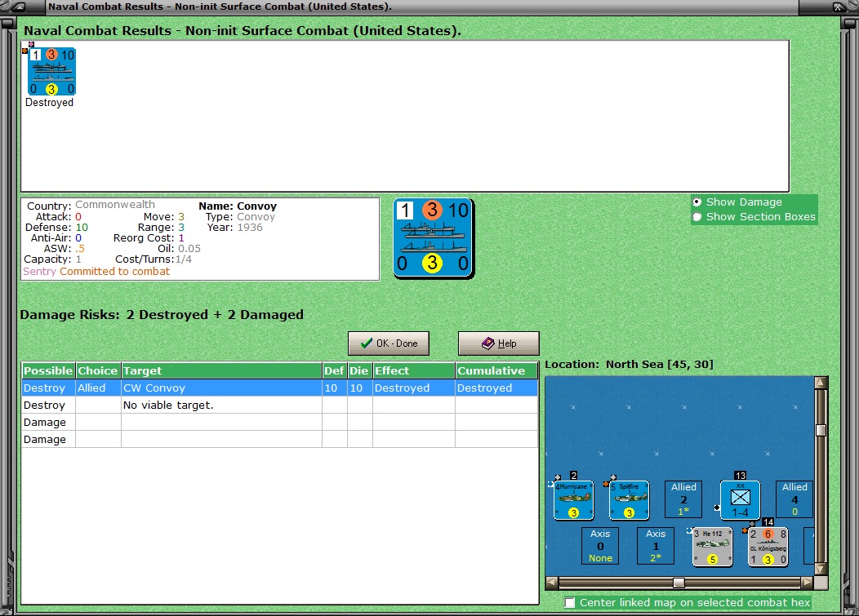Select the Hurricane fighter counter on map
Image resolution: width=859 pixels, height=616 pixels.
573,500
